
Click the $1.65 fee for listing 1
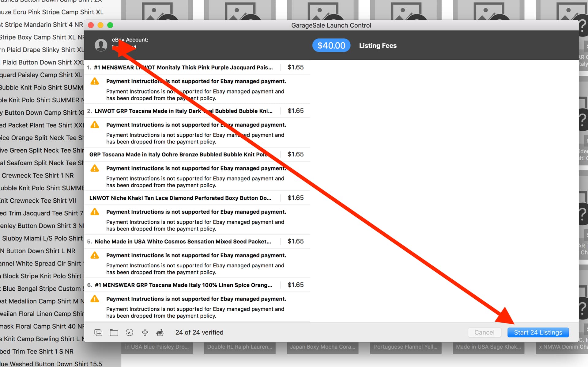click(296, 67)
